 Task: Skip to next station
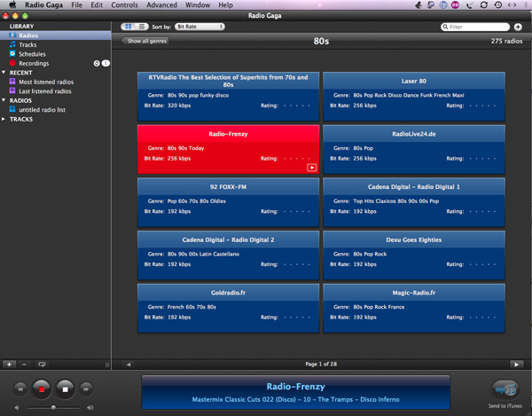[86, 389]
